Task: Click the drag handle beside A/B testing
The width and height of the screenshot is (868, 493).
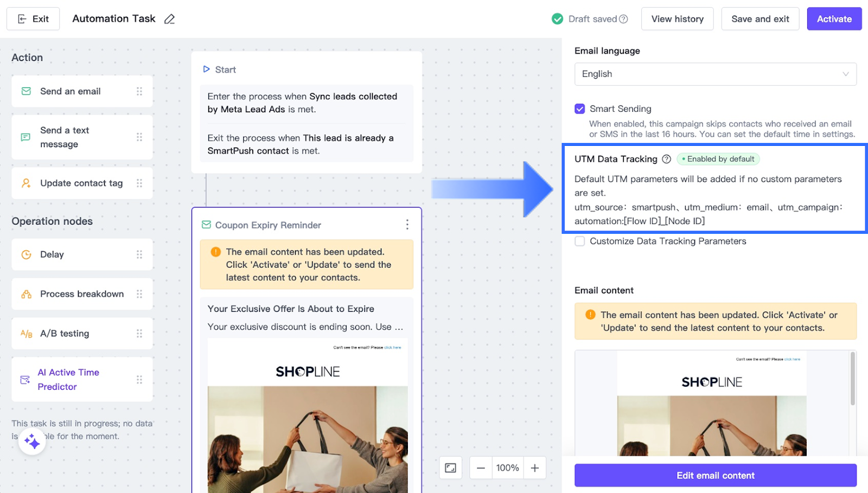Action: tap(139, 334)
